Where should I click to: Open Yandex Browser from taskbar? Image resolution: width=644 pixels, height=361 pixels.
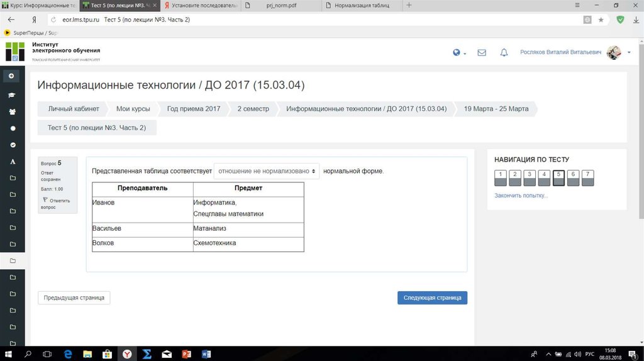pos(127,354)
